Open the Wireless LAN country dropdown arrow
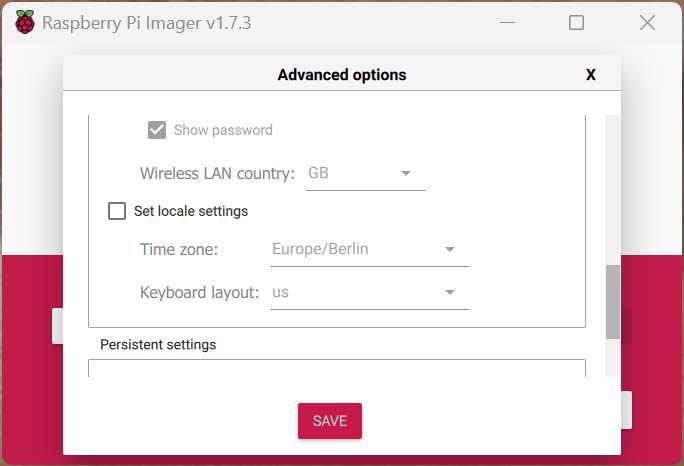 coord(406,173)
